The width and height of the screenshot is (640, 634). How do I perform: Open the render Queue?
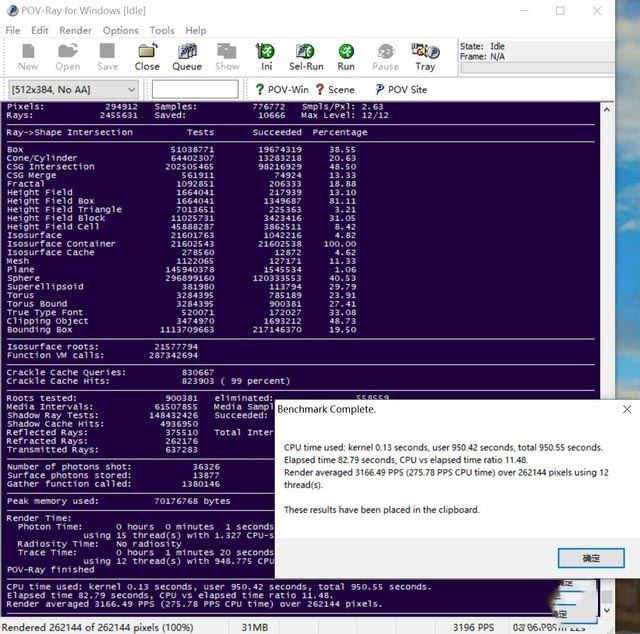click(187, 57)
